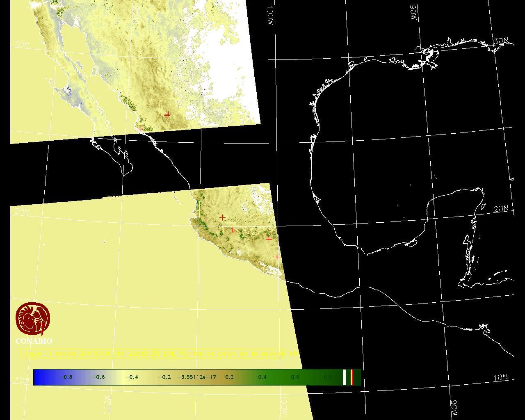Pick the 0.4 green value on the colorbar
The height and width of the screenshot is (420, 525).
pos(262,377)
